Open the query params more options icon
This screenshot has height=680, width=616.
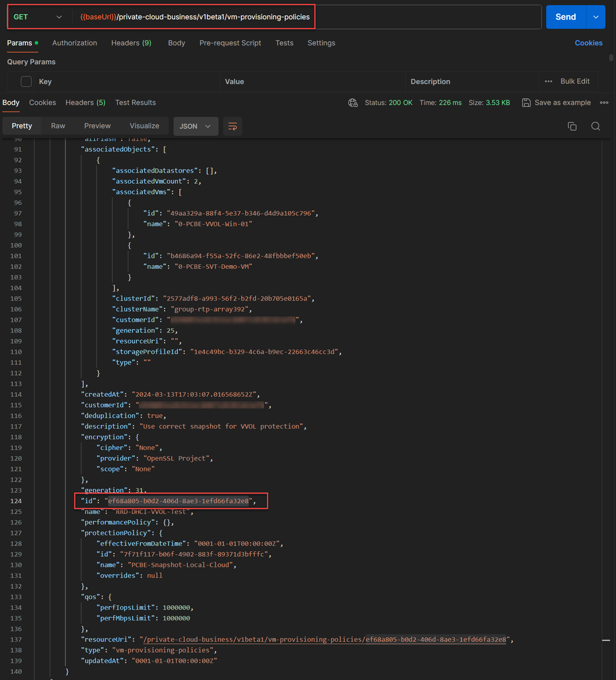click(x=548, y=81)
